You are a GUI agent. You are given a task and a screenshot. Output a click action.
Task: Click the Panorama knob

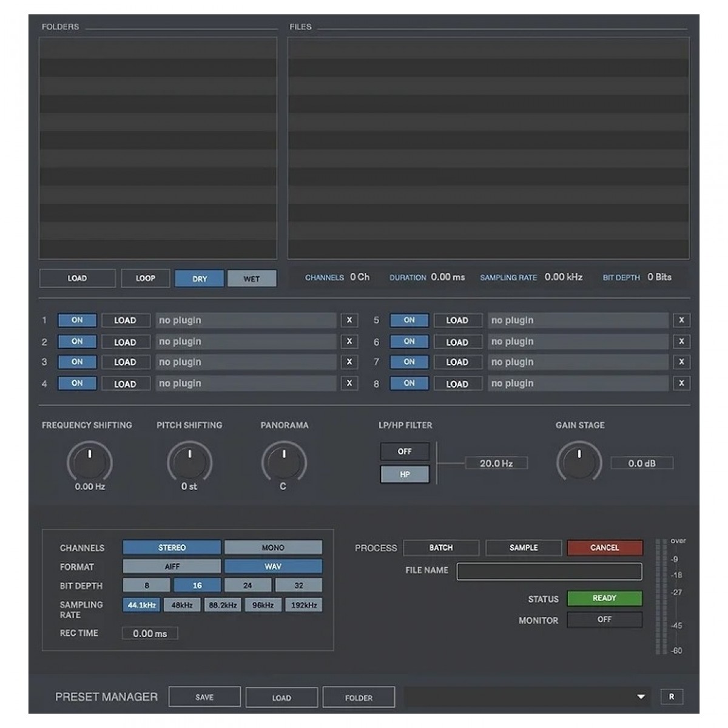pyautogui.click(x=284, y=462)
